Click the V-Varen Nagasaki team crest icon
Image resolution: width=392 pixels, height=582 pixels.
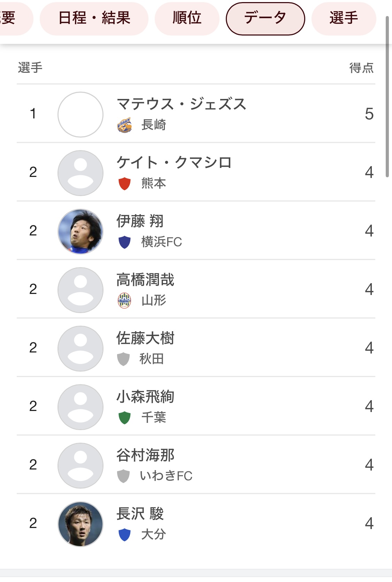(x=124, y=125)
